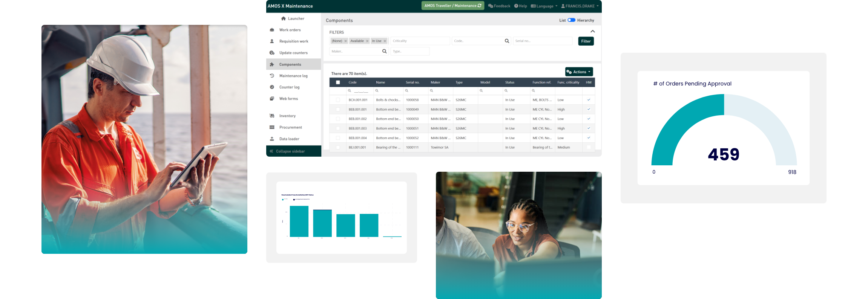This screenshot has width=868, height=299.
Task: Collapse the Filters panel with chevron
Action: point(592,32)
